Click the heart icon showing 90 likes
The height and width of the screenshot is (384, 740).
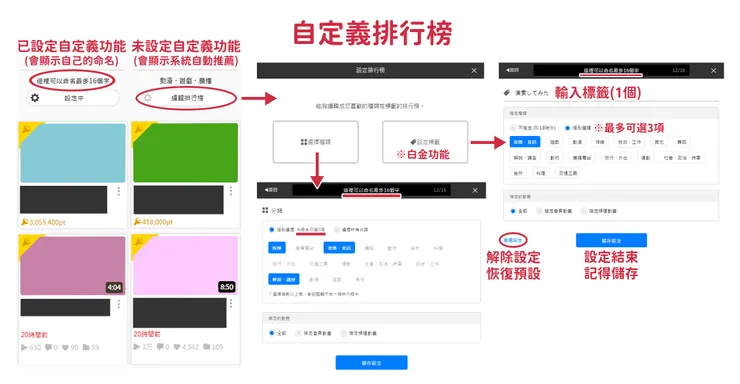tap(66, 347)
